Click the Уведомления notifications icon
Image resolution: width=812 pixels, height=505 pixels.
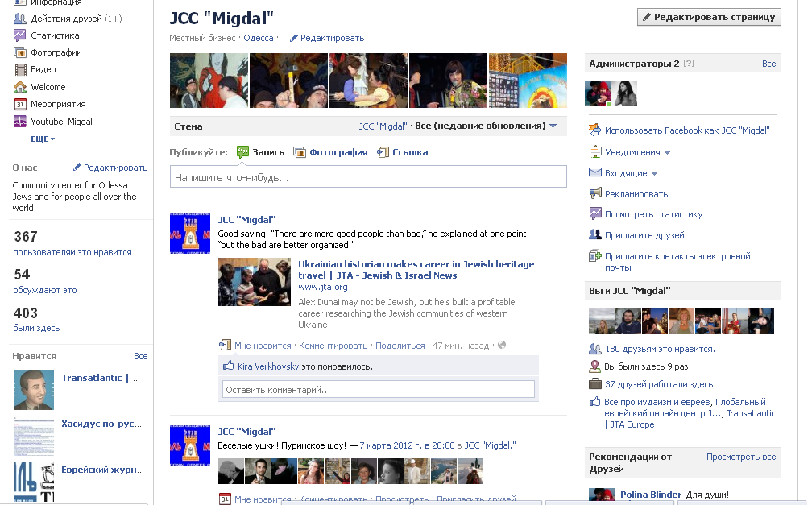click(595, 151)
